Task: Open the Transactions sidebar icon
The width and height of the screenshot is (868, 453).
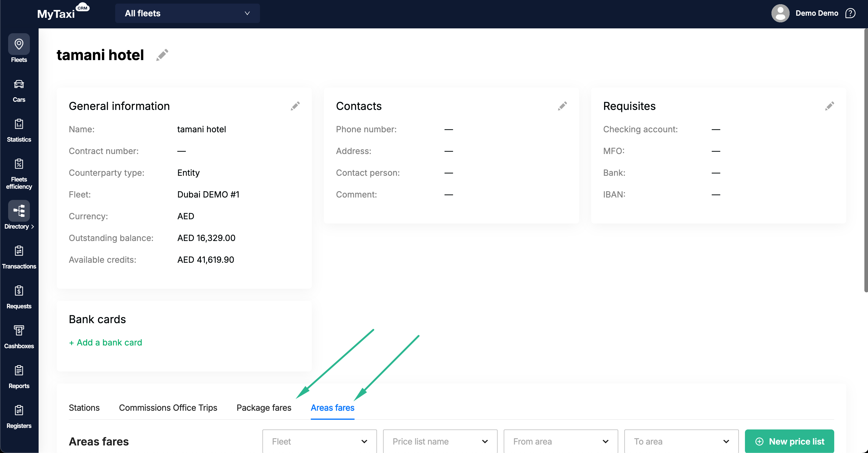Action: coord(19,251)
